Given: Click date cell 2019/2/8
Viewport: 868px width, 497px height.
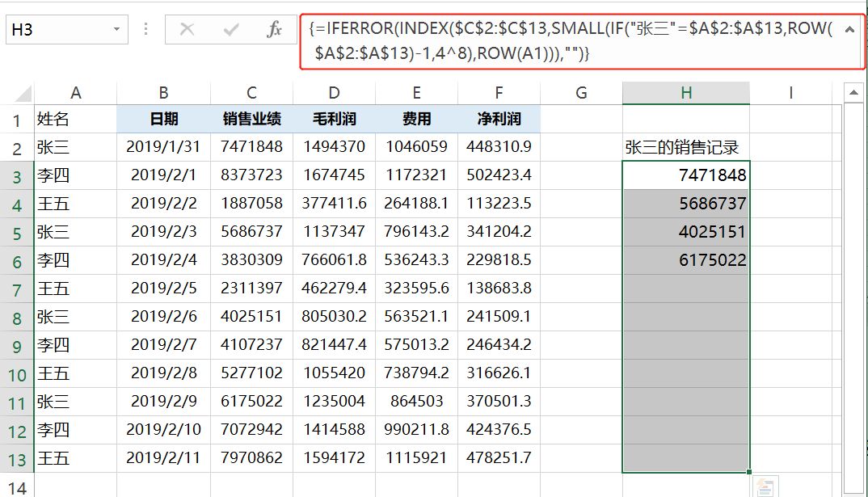Looking at the screenshot, I should (x=163, y=373).
